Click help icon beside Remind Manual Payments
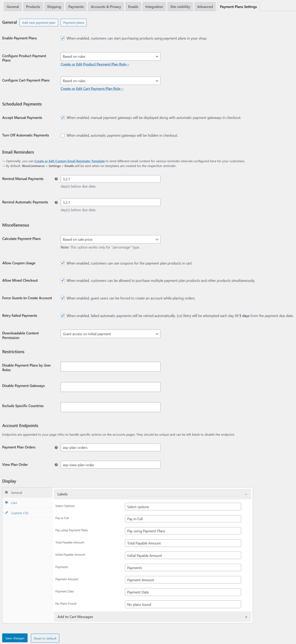Viewport: 296px width, 644px height. coord(56,179)
